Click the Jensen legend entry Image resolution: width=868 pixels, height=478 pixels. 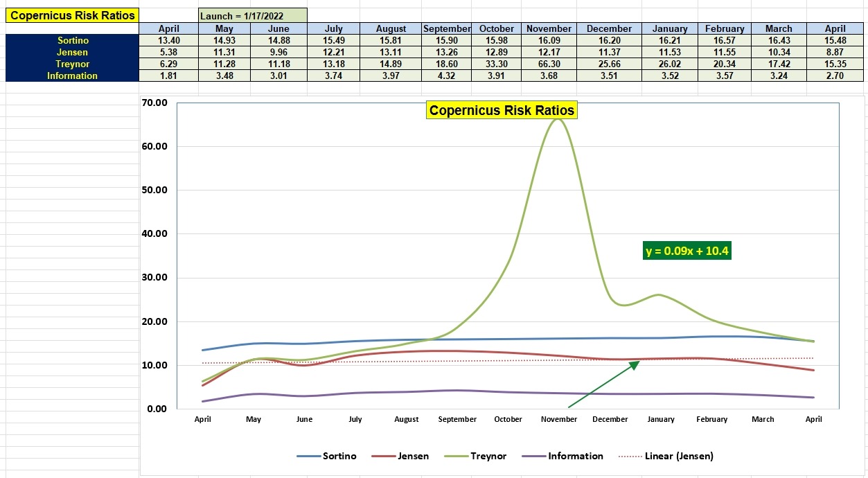coord(415,456)
